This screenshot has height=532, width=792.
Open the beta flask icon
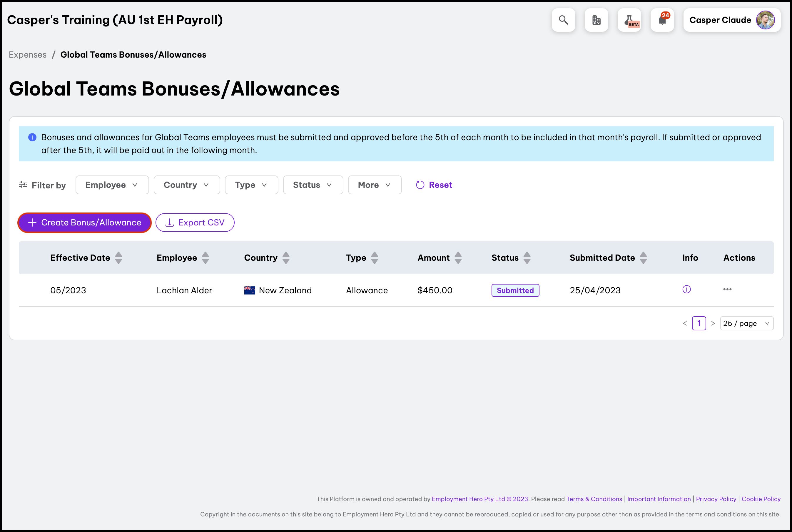pos(629,20)
